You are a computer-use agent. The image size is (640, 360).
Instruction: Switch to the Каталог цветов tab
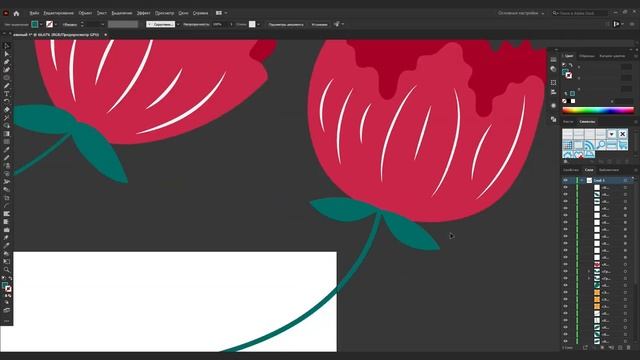[612, 56]
